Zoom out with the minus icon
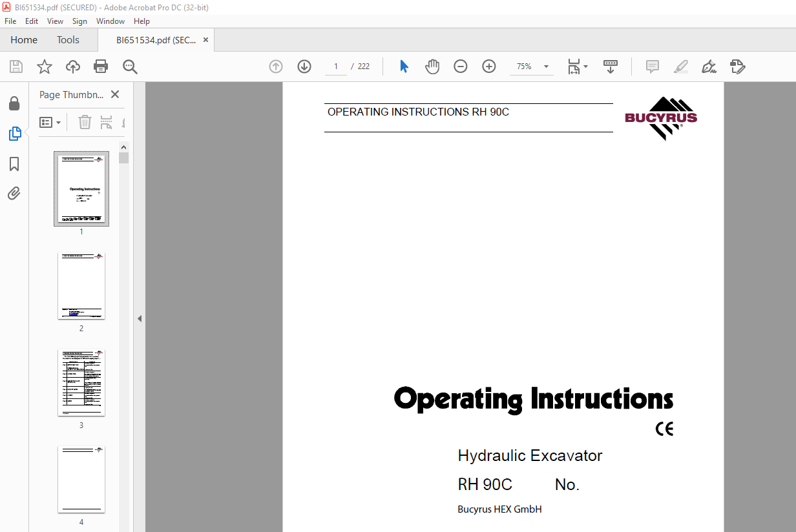The image size is (796, 532). [461, 66]
